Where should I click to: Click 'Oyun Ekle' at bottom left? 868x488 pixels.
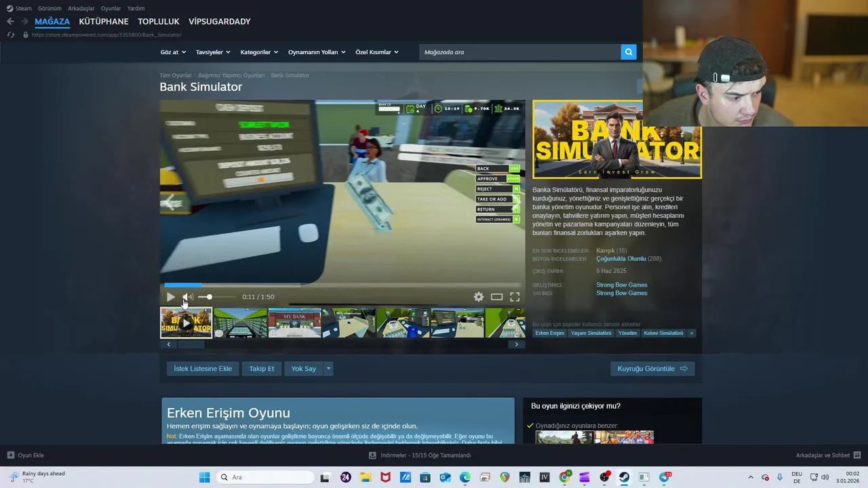[x=25, y=455]
